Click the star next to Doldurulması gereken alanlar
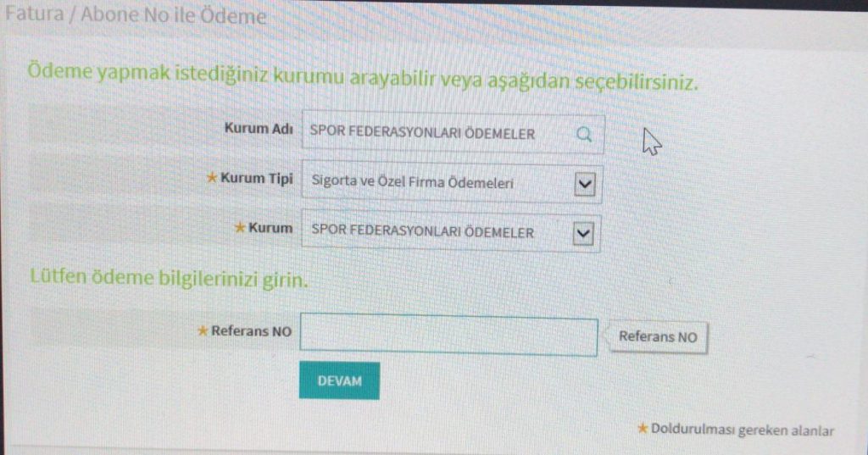The image size is (868, 455). [643, 428]
